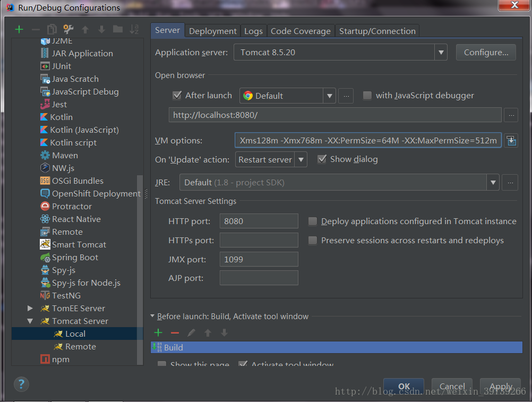
Task: Switch to the Code Coverage tab
Action: [301, 31]
